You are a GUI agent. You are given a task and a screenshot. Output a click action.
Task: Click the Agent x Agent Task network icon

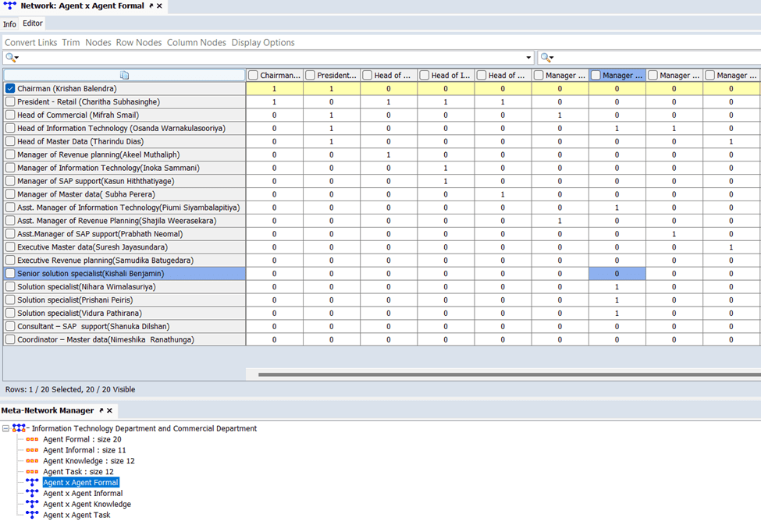(x=32, y=515)
